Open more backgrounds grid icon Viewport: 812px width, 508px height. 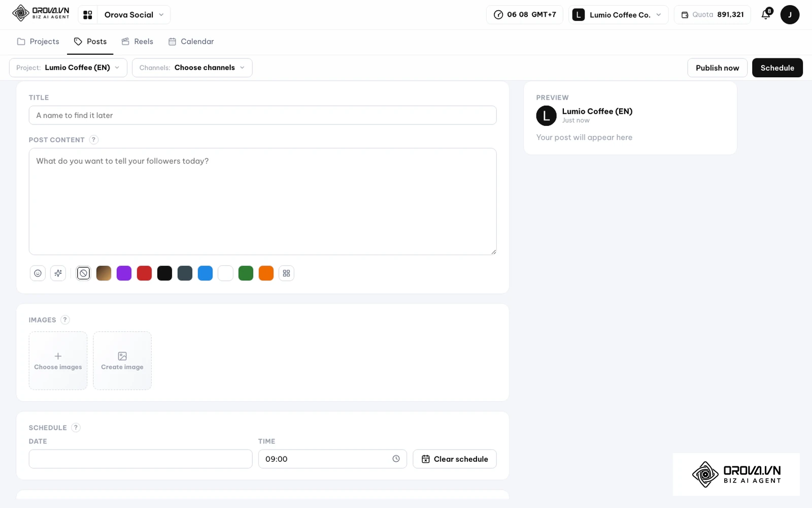point(286,273)
